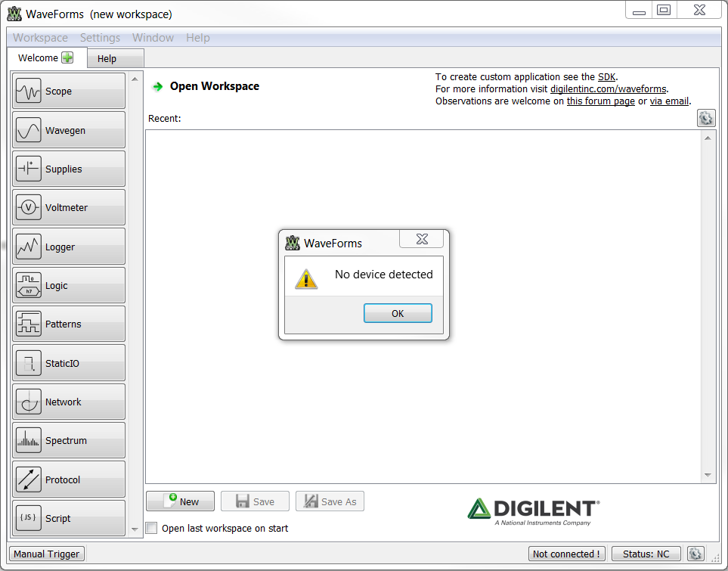The width and height of the screenshot is (728, 571).
Task: Start the Logger instrument
Action: (x=69, y=247)
